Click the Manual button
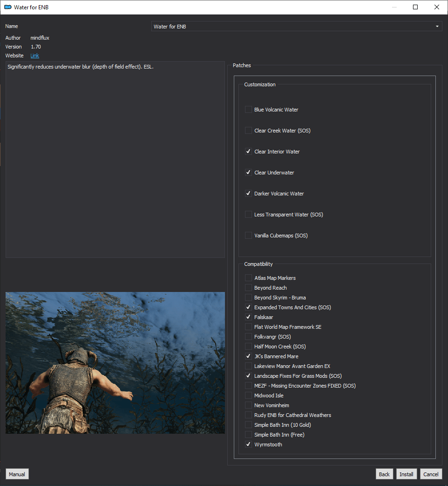Screen dimensions: 448x486 17,474
